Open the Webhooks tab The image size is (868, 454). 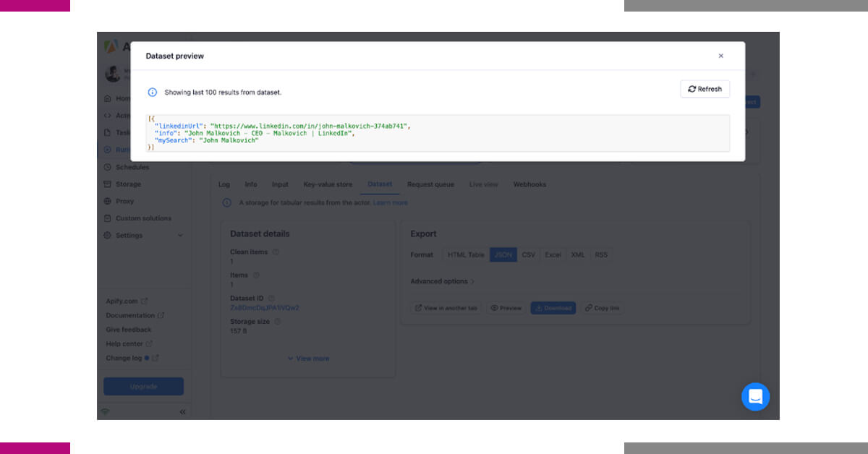tap(530, 184)
